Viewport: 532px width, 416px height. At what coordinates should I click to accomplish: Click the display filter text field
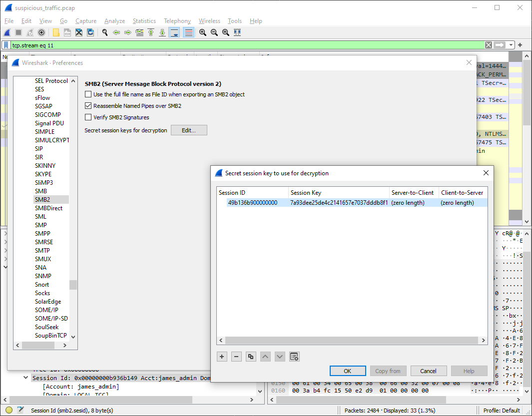(248, 45)
